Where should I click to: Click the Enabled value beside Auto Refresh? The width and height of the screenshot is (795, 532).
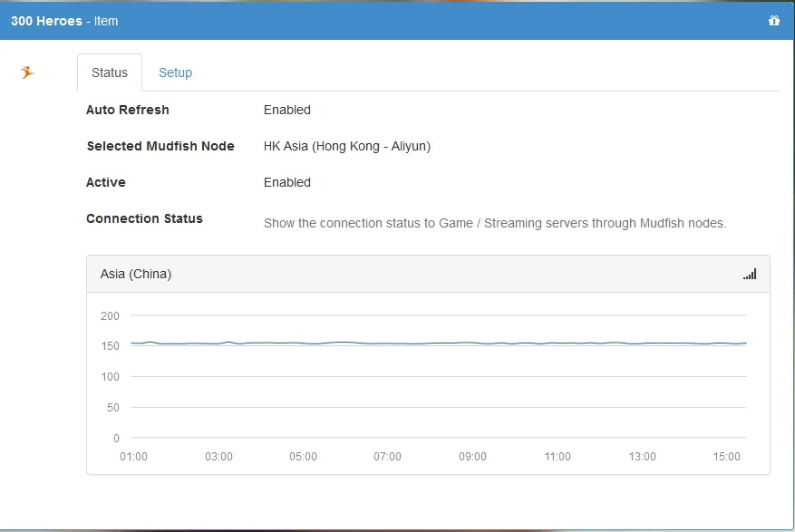[287, 110]
